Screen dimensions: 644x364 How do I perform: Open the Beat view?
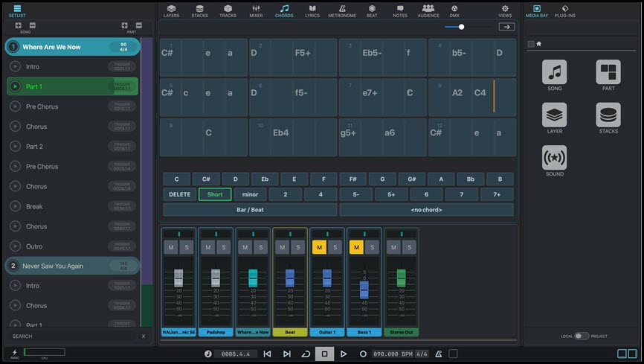[372, 11]
